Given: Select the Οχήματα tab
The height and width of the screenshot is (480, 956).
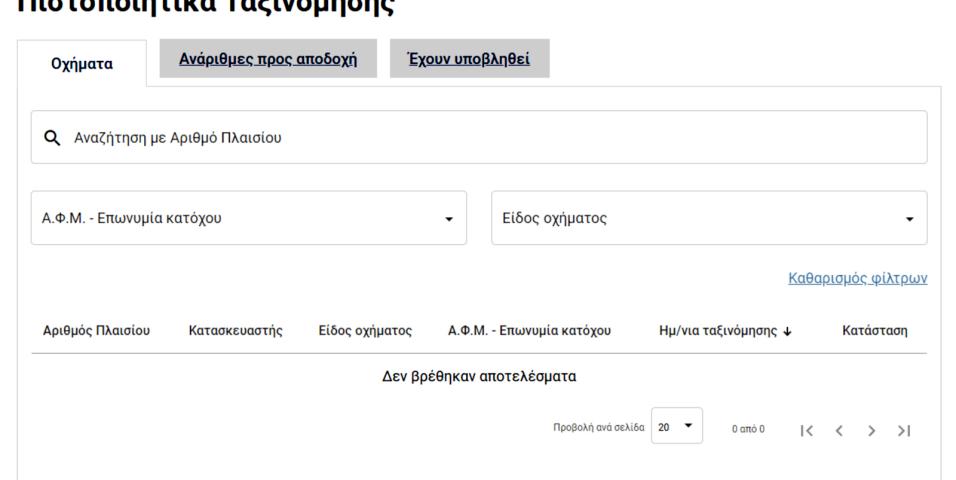Looking at the screenshot, I should (x=82, y=63).
